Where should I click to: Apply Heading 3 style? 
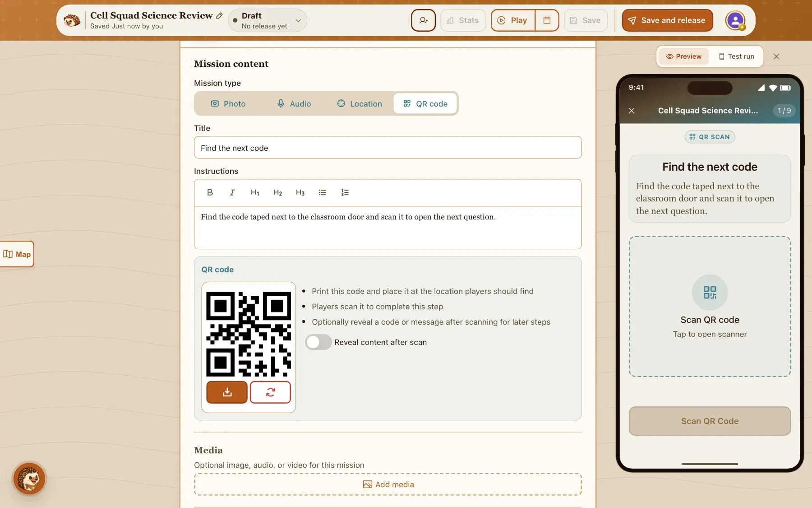click(300, 192)
